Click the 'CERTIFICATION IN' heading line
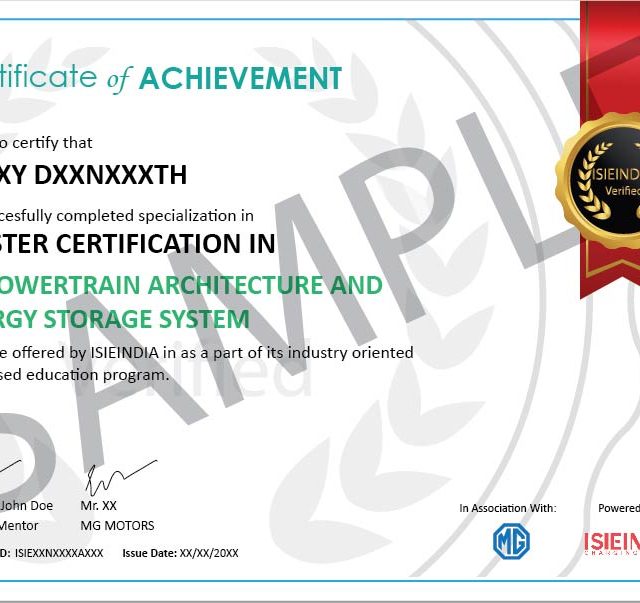Screen dimensions: 640x603 point(138,244)
